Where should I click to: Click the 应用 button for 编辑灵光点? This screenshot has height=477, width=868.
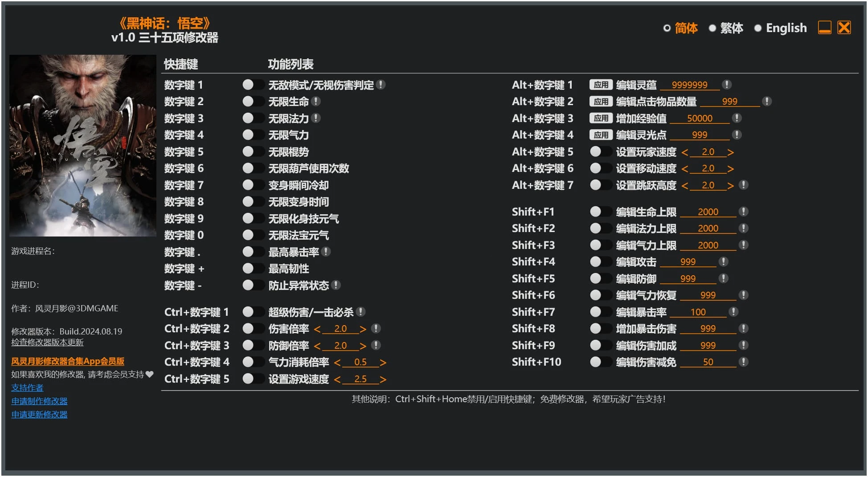601,135
